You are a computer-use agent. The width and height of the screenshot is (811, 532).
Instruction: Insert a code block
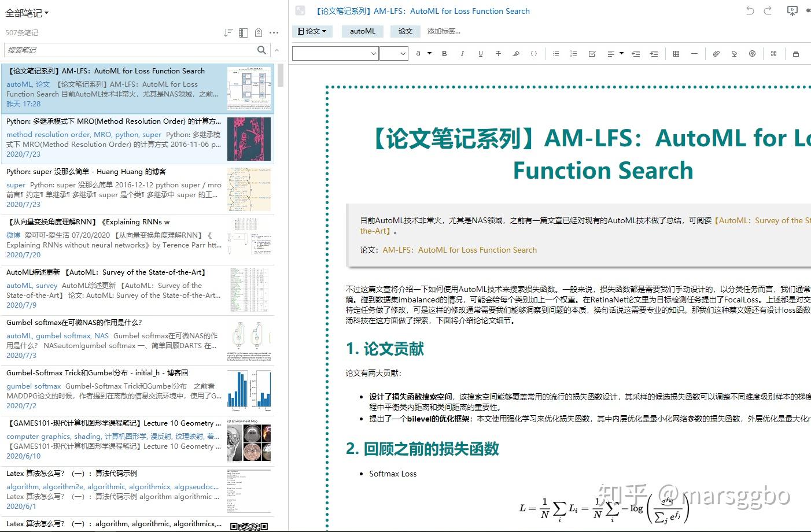coord(534,54)
